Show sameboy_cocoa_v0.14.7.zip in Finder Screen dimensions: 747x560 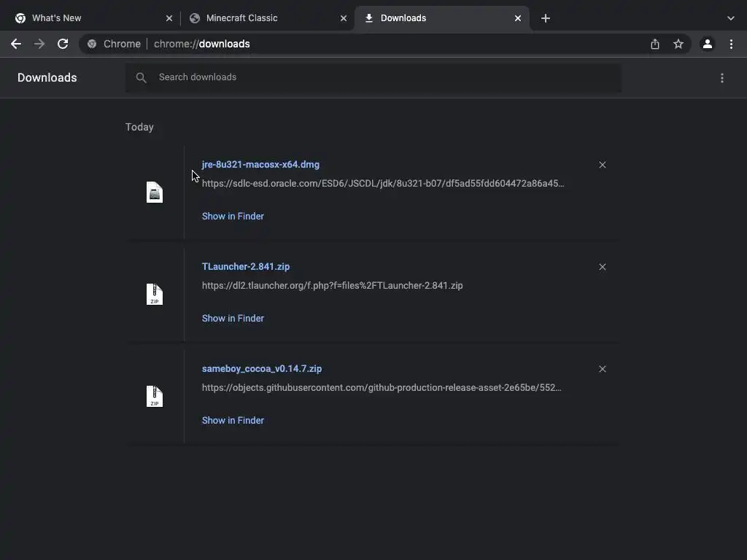(x=233, y=421)
